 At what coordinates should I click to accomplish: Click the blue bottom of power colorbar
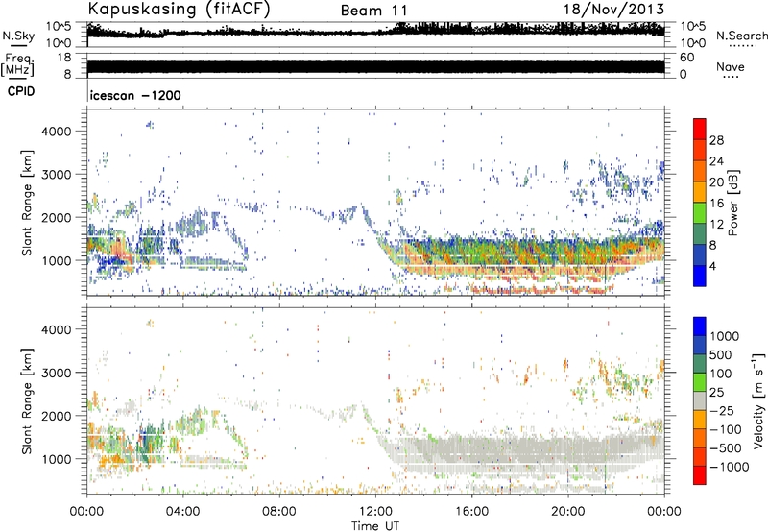point(700,277)
